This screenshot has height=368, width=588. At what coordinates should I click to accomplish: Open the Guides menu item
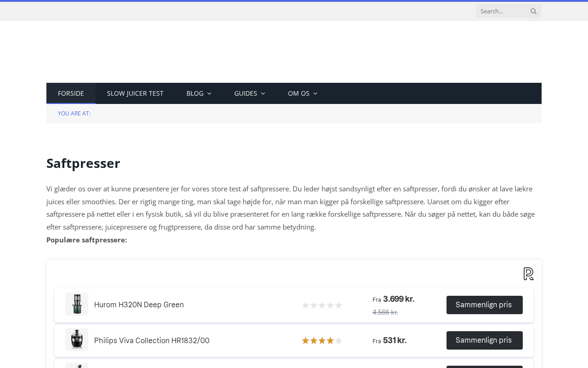[249, 93]
